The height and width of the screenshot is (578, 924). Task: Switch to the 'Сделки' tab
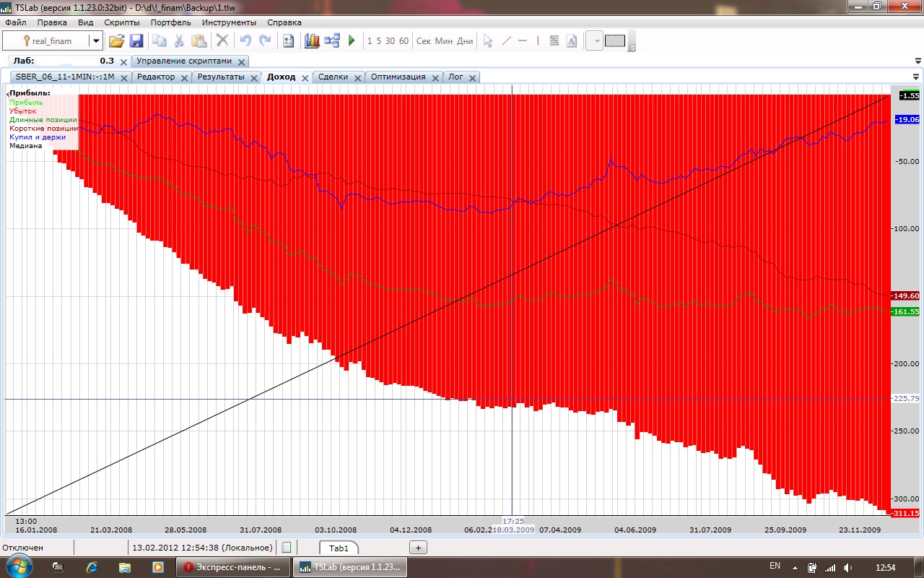(333, 77)
